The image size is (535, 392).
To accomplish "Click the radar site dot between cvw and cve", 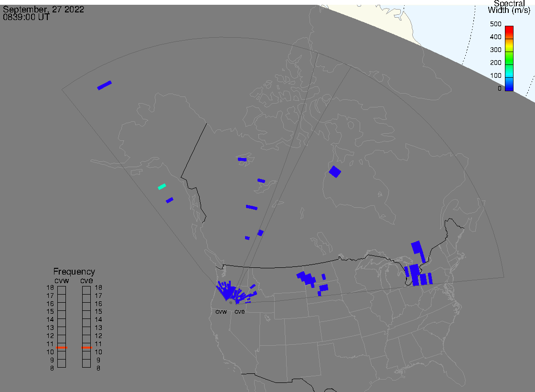I will (231, 302).
